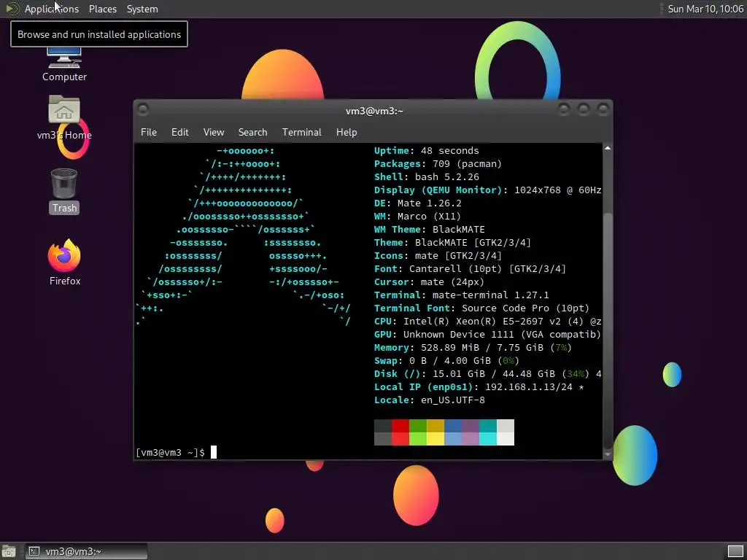Open the terminal File menu
The height and width of the screenshot is (560, 747).
coord(149,133)
